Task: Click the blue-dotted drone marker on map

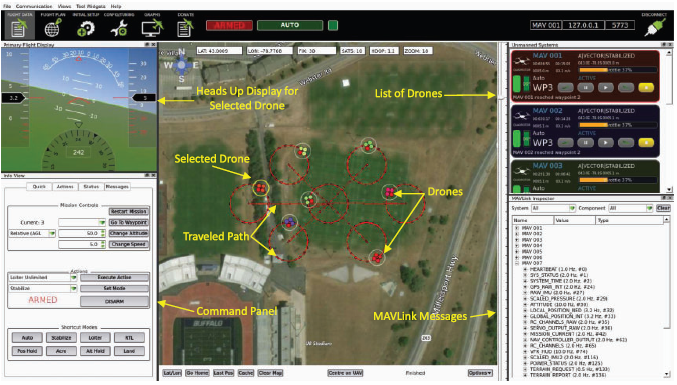Action: click(x=289, y=222)
